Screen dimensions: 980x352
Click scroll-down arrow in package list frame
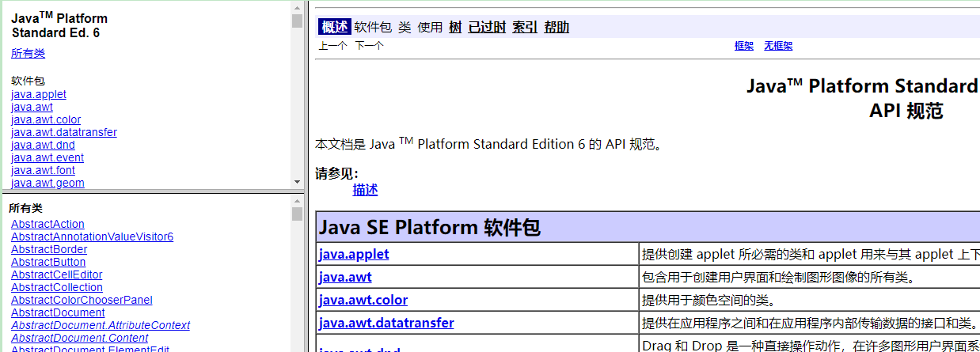(297, 182)
